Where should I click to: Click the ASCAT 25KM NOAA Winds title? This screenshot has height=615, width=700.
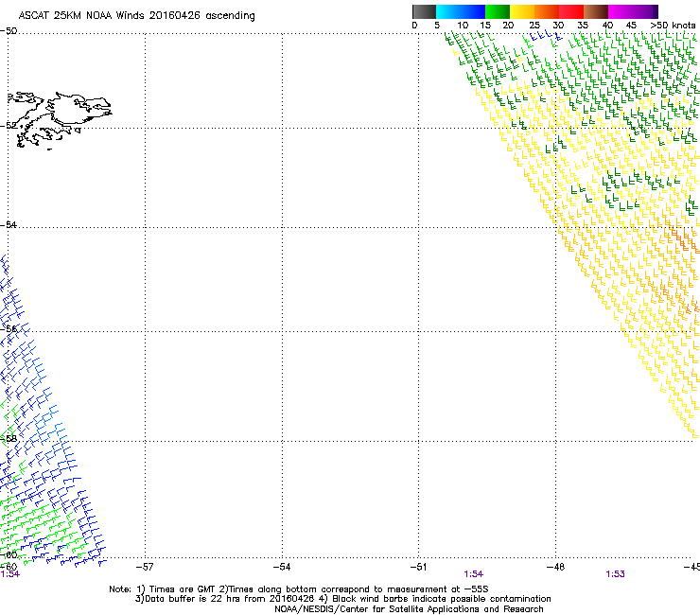click(136, 16)
